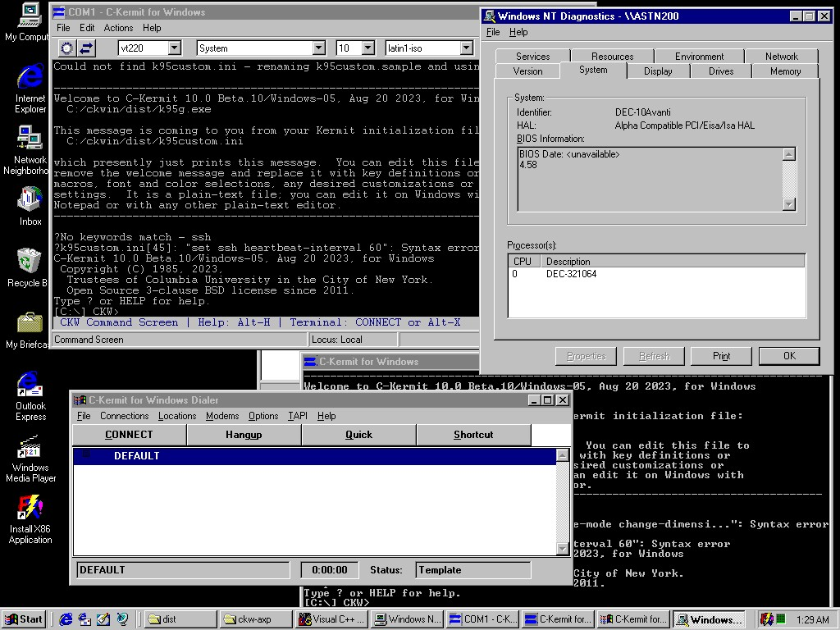Open the font size 10 dropdown
The image size is (840, 630).
click(x=368, y=48)
